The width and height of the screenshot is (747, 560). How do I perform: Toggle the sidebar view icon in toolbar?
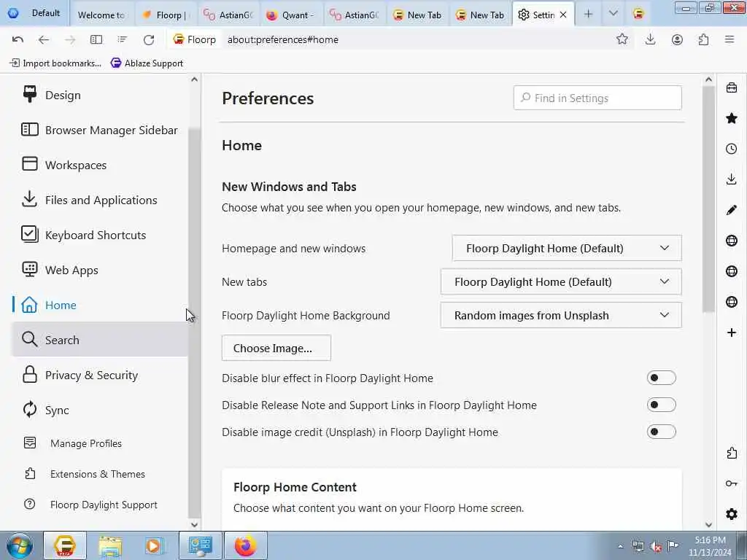tap(96, 39)
